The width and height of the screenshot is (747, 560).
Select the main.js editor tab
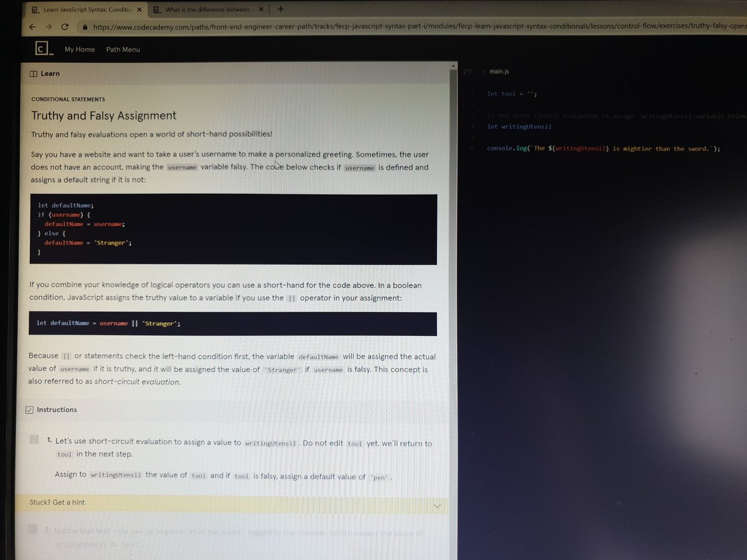pos(499,72)
